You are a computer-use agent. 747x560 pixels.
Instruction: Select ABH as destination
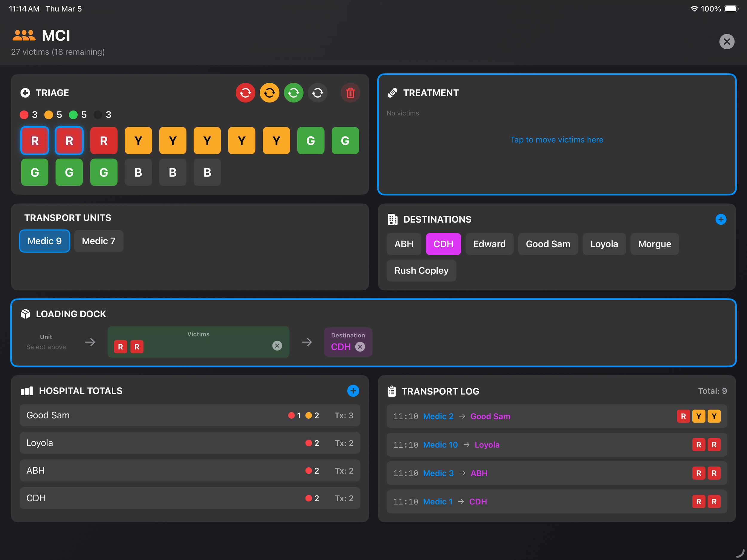pyautogui.click(x=404, y=244)
